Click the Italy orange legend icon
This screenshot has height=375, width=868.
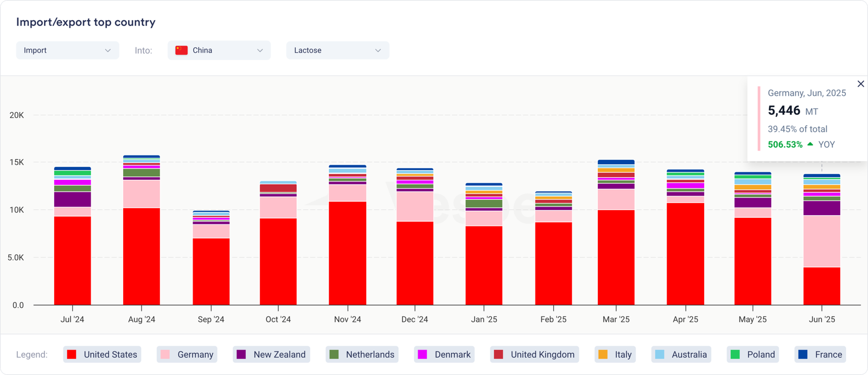[603, 354]
